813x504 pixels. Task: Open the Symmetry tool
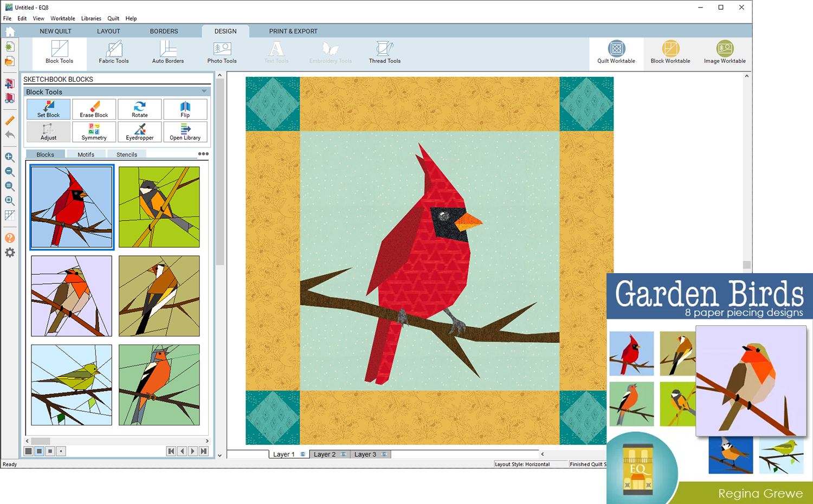coord(94,132)
